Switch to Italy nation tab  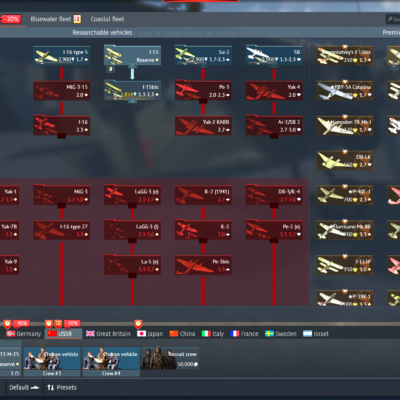[213, 334]
